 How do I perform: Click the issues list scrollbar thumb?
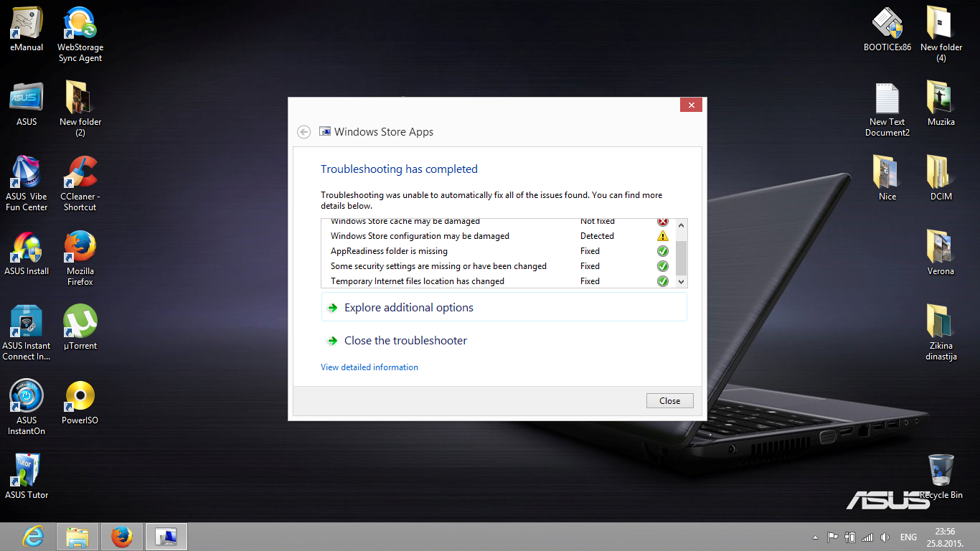point(682,258)
